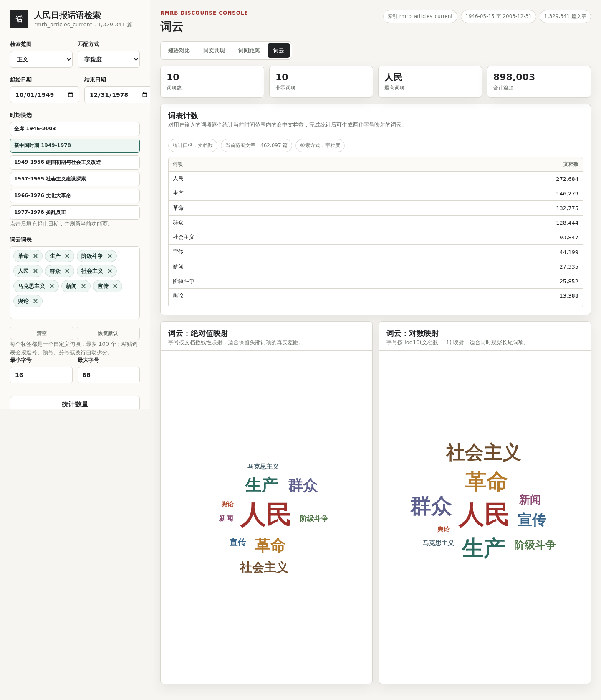Image resolution: width=601 pixels, height=700 pixels.
Task: Remove the 舆论 tag
Action: [x=35, y=301]
